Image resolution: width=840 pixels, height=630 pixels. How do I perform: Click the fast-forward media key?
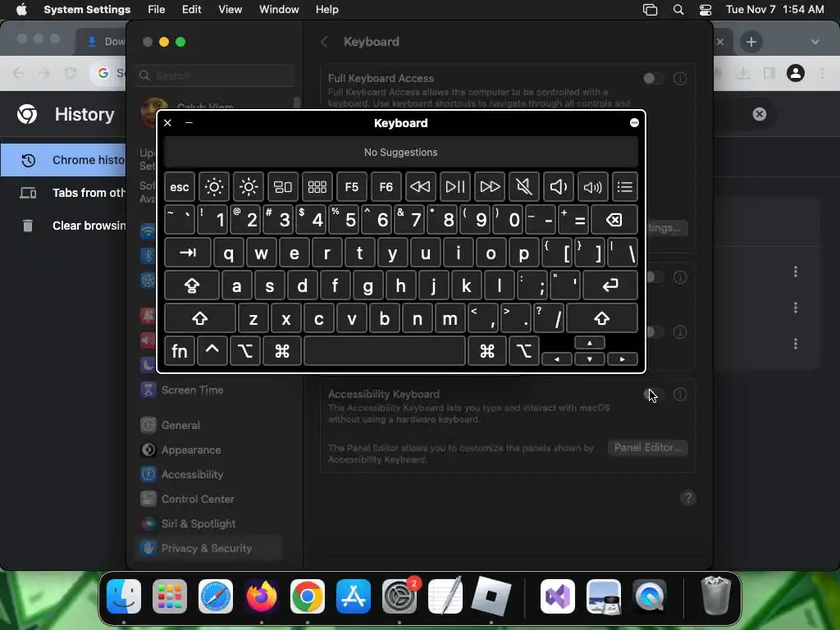click(490, 187)
